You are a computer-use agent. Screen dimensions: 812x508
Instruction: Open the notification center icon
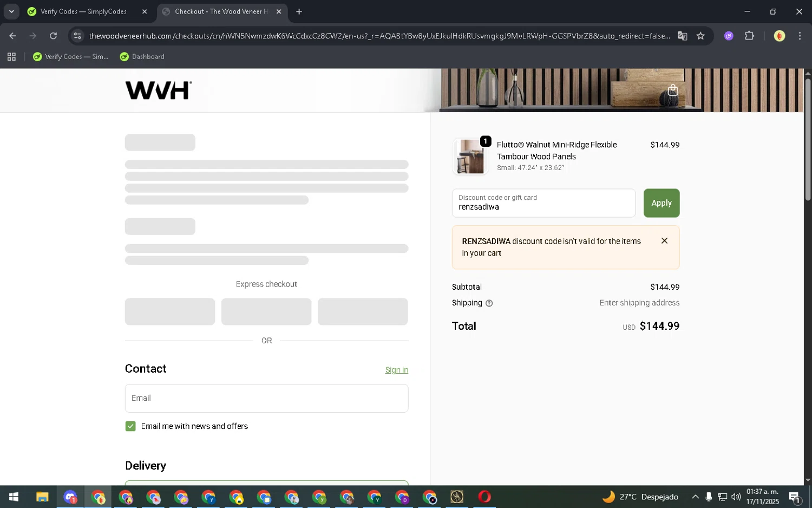795,497
